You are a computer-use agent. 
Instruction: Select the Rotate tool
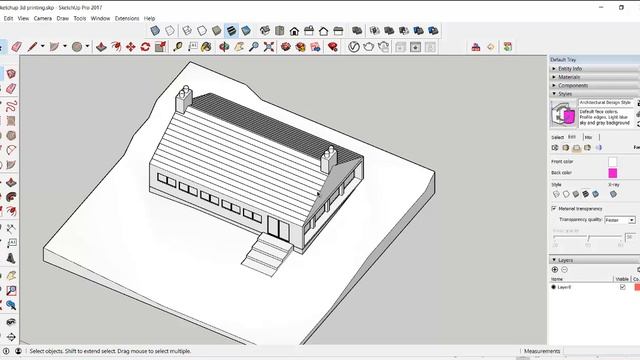(145, 47)
